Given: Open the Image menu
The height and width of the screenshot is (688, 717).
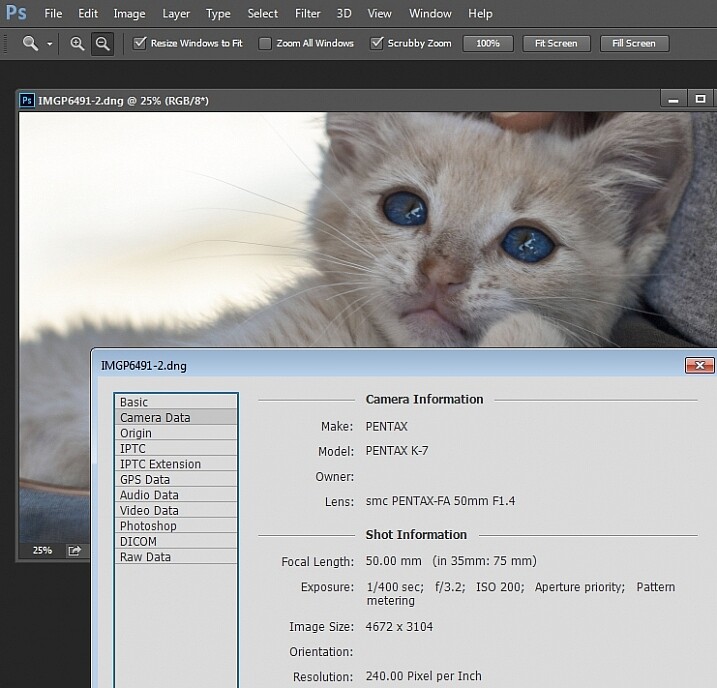Looking at the screenshot, I should [129, 14].
